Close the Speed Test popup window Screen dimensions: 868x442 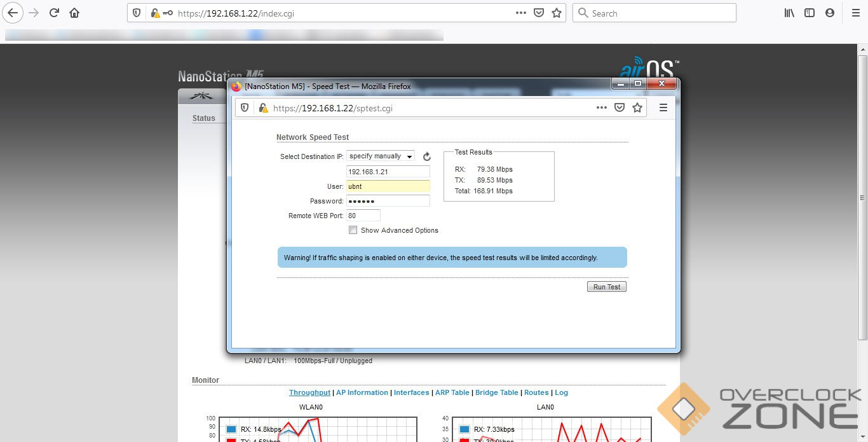click(661, 83)
